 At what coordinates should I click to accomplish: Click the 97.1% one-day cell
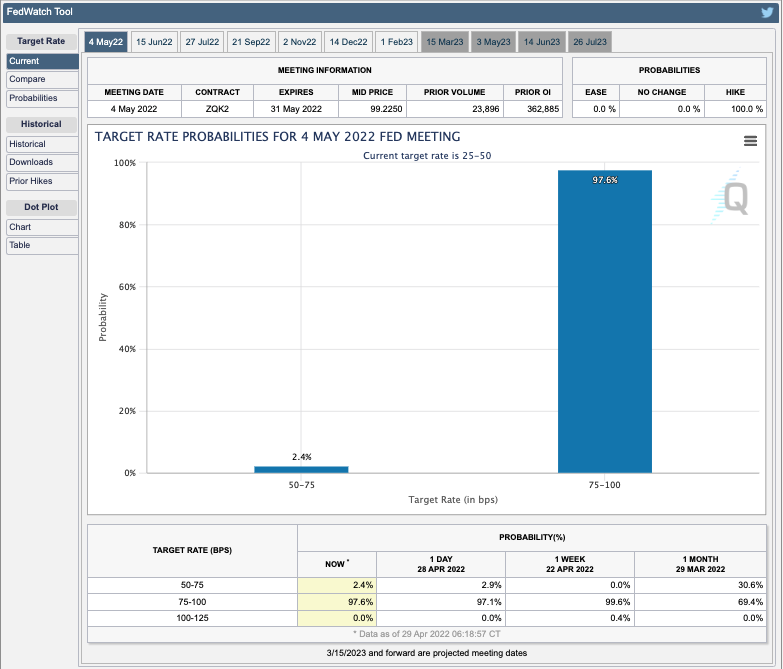[x=441, y=602]
